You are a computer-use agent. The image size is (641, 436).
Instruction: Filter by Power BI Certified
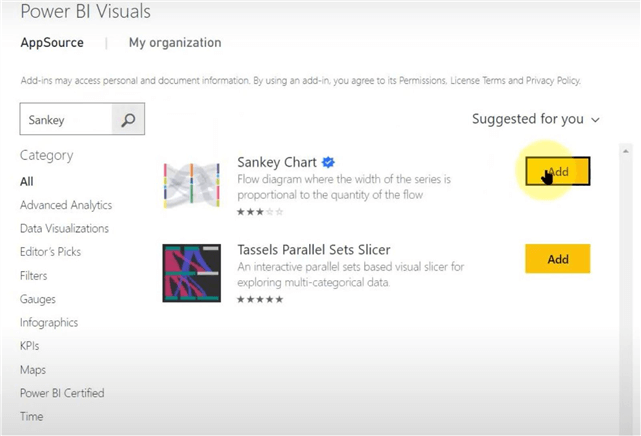pyautogui.click(x=62, y=393)
